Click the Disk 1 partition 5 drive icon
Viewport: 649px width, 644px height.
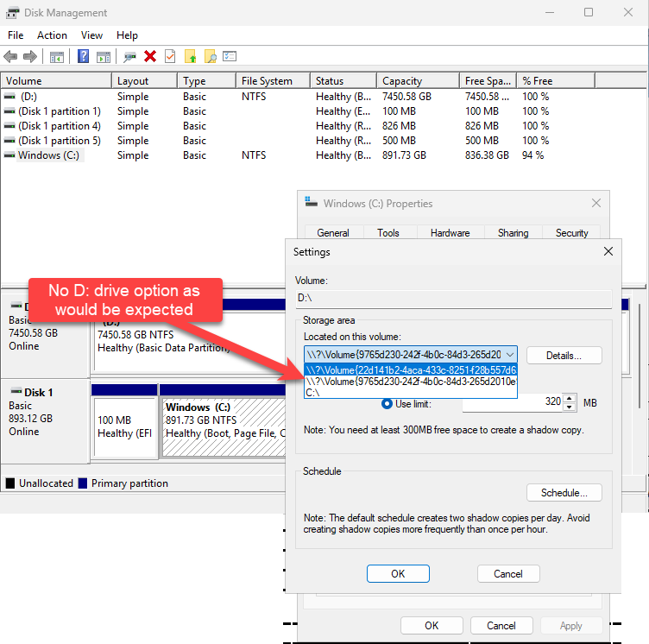9,141
